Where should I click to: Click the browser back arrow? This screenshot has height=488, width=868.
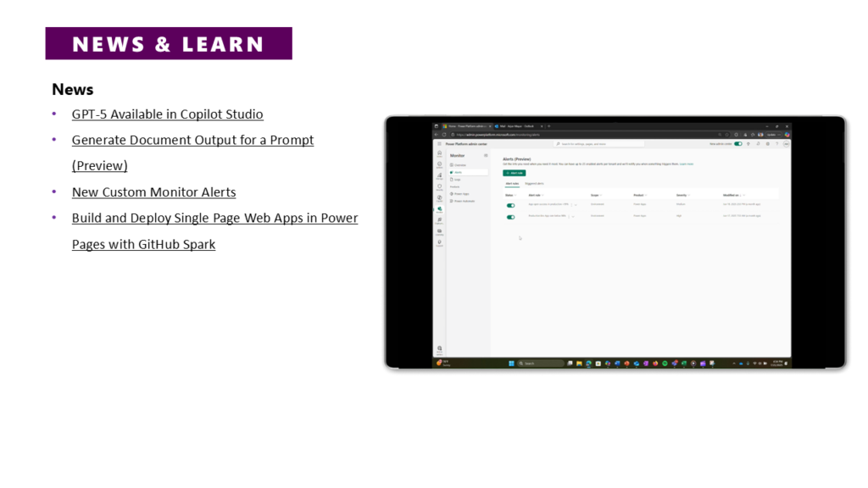point(437,135)
